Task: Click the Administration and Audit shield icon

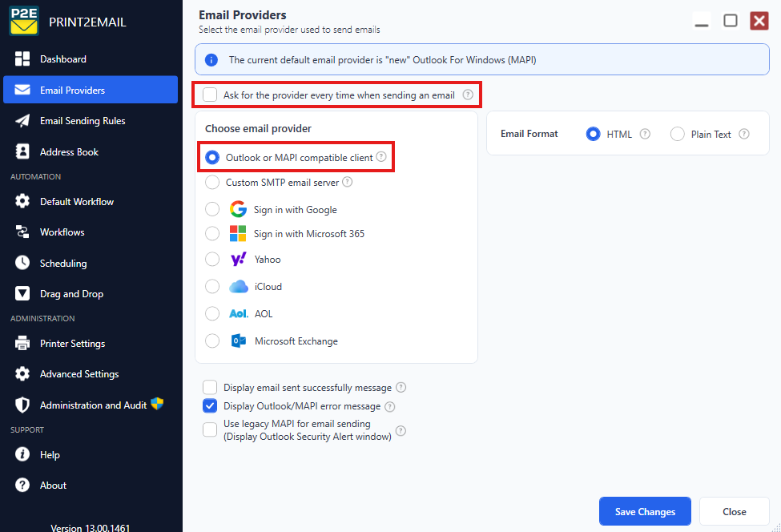Action: point(22,405)
